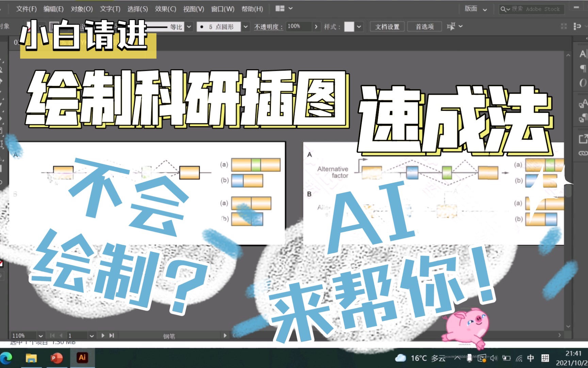Open the Character panel (A icon)
This screenshot has height=368, width=588.
pyautogui.click(x=583, y=55)
